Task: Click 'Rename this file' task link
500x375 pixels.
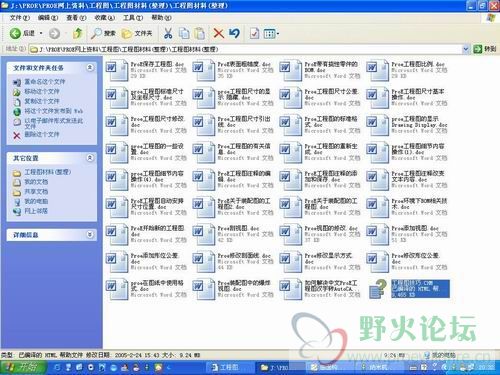Action: pos(45,82)
